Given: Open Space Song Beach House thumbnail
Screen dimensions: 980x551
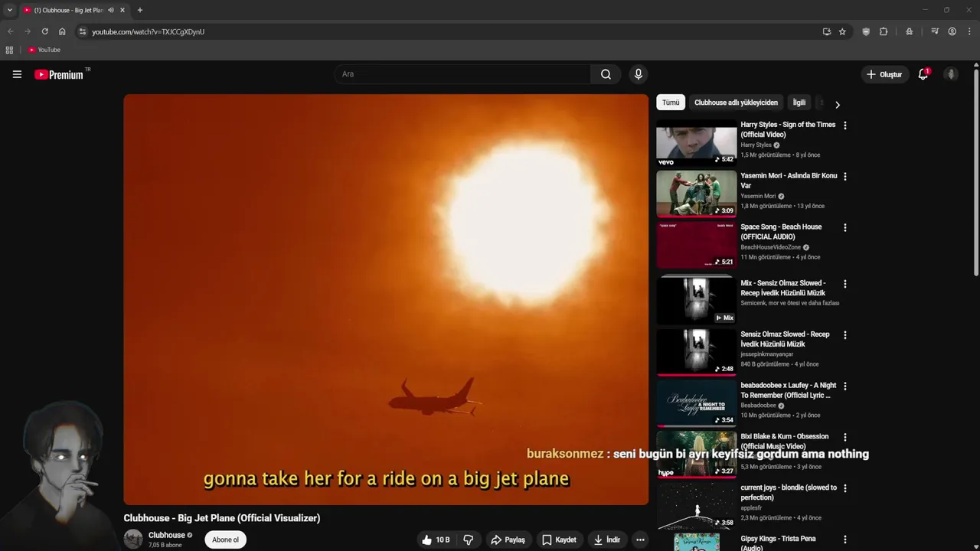Looking at the screenshot, I should pos(696,246).
